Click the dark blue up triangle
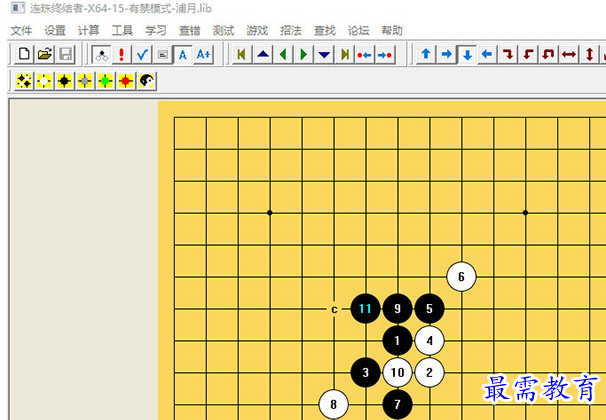The image size is (606, 420). coord(263,54)
